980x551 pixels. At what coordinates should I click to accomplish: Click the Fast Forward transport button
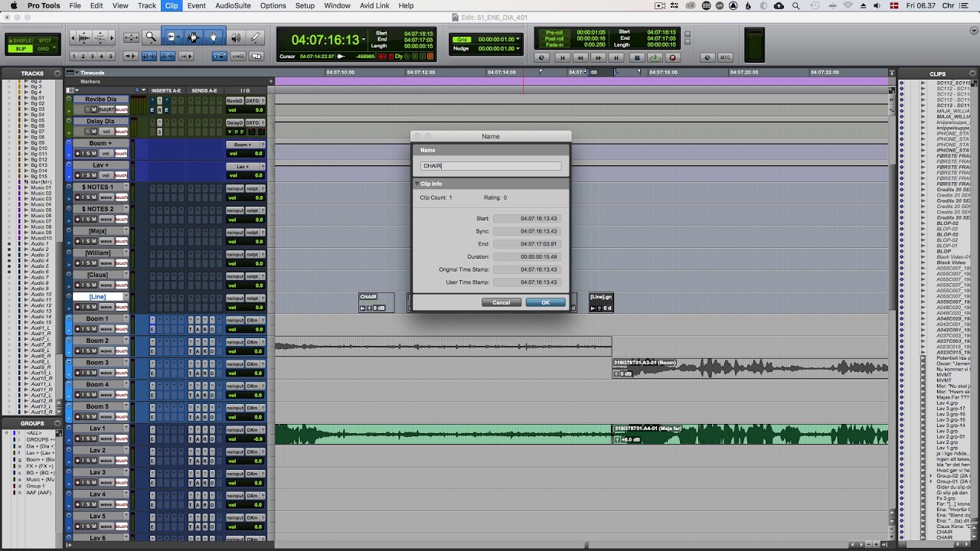pyautogui.click(x=599, y=57)
